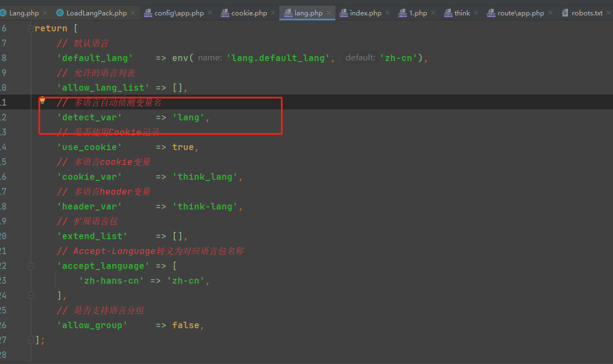Close the Lang.php editor tab

45,13
